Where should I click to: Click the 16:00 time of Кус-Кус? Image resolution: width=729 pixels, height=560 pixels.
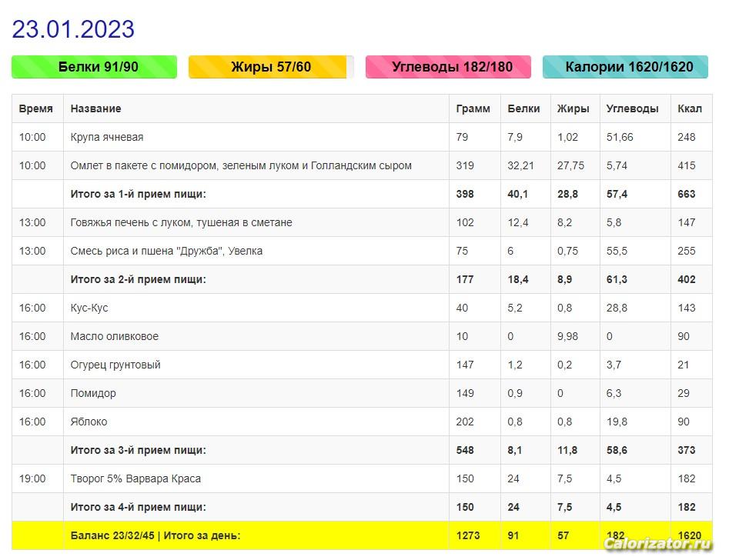(x=32, y=308)
